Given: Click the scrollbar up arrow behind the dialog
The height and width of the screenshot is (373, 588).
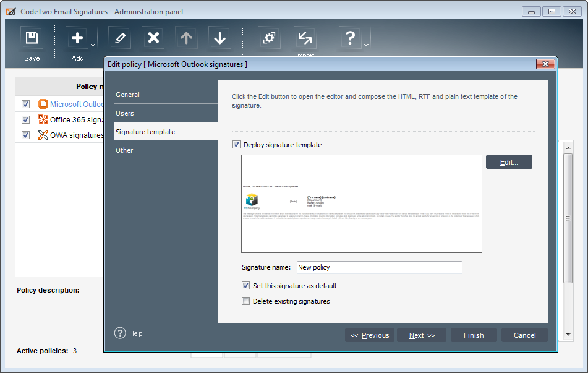Looking at the screenshot, I should click(x=568, y=148).
